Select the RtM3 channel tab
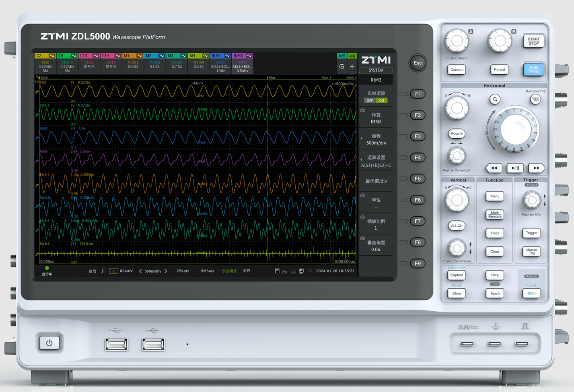 [242, 64]
